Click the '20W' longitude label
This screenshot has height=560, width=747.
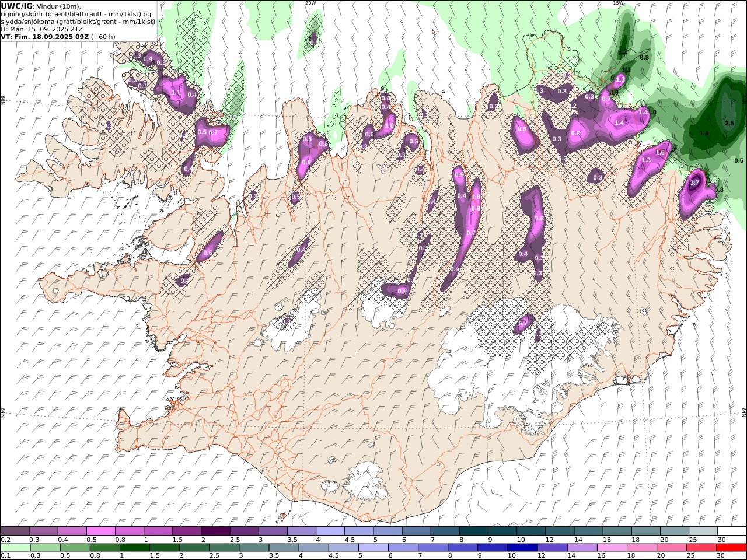point(310,3)
